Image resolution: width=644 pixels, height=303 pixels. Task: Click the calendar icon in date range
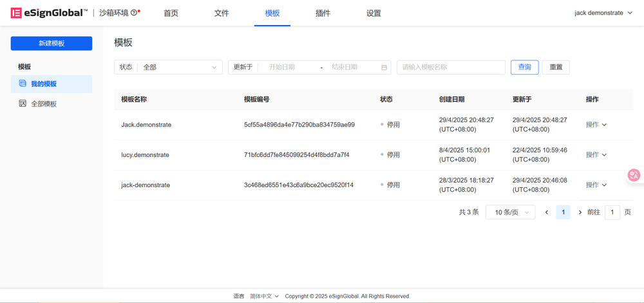point(384,68)
